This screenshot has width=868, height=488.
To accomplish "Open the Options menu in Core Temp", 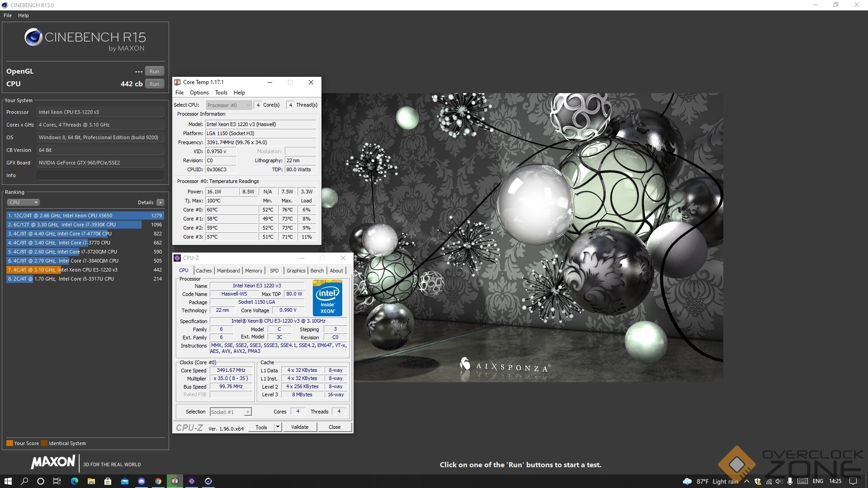I will coord(199,93).
